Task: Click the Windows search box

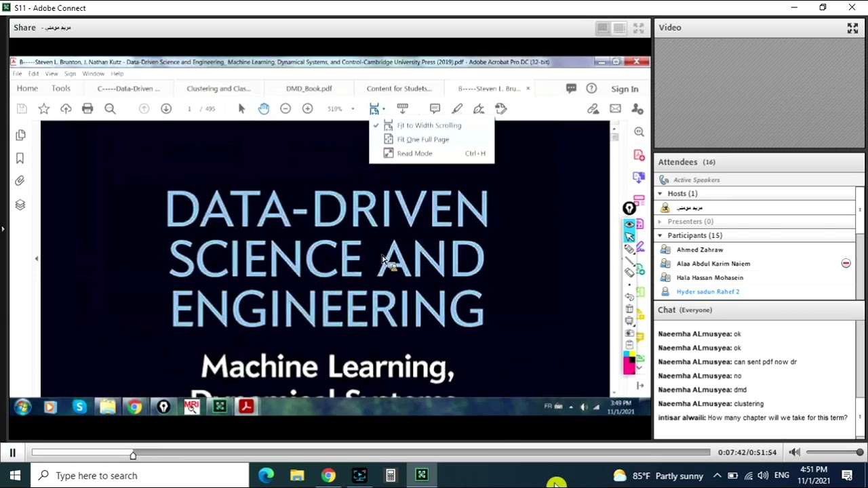Action: tap(140, 476)
